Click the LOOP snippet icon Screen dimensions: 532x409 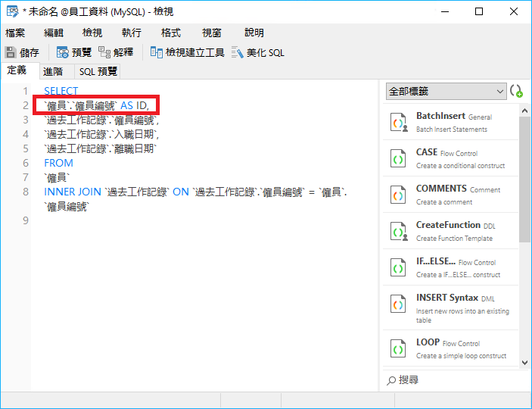398,348
